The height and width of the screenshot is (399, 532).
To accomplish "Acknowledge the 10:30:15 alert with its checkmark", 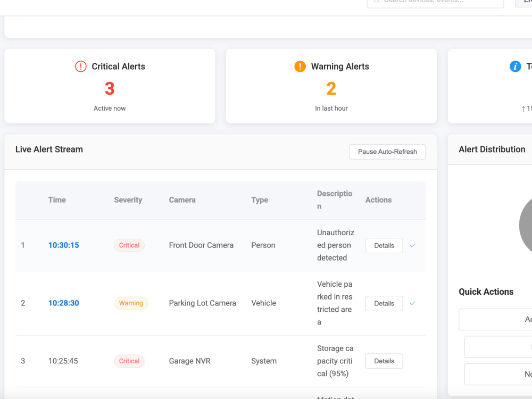I will coord(413,245).
